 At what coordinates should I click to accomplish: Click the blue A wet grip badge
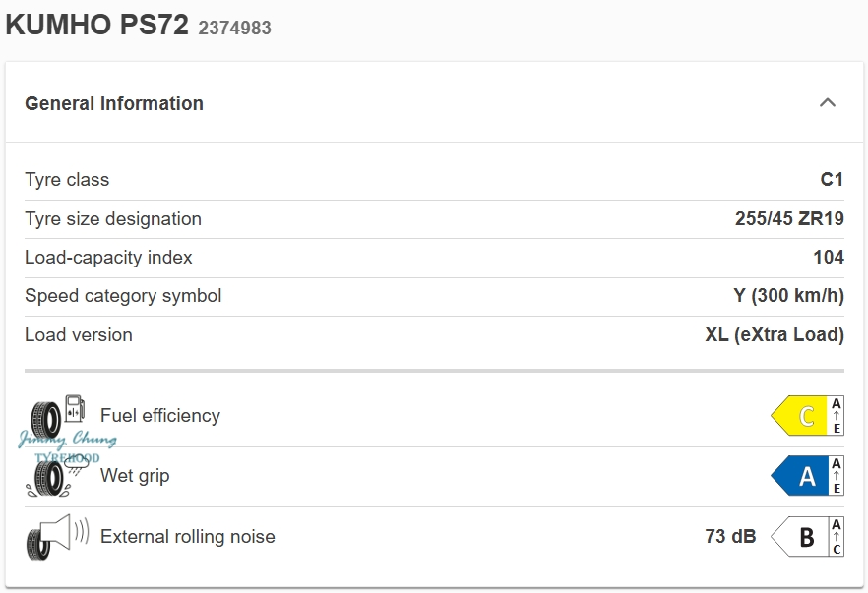(800, 477)
